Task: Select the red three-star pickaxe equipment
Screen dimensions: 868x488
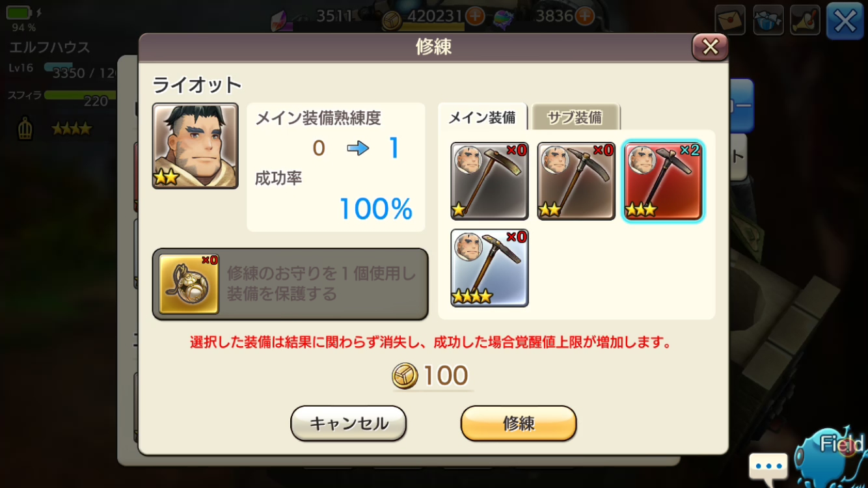Action: coord(663,181)
